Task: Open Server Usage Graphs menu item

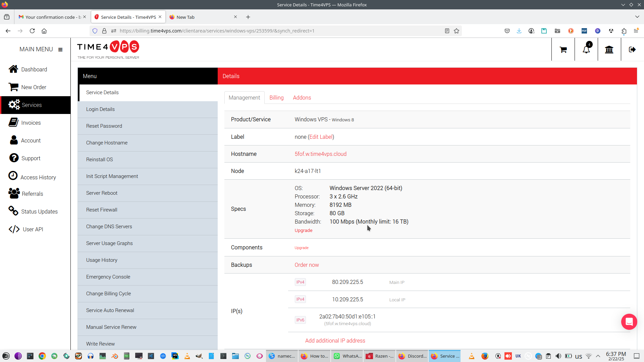Action: [109, 243]
